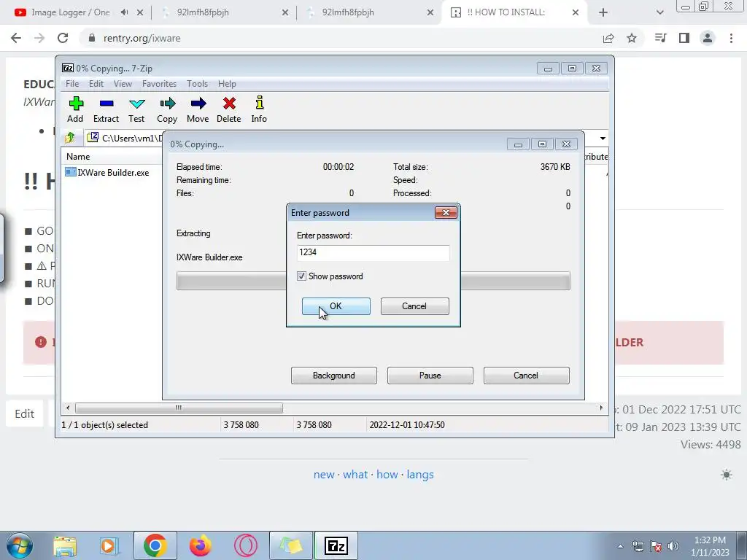Image resolution: width=747 pixels, height=560 pixels.
Task: Show hidden system tray icons
Action: pyautogui.click(x=620, y=546)
